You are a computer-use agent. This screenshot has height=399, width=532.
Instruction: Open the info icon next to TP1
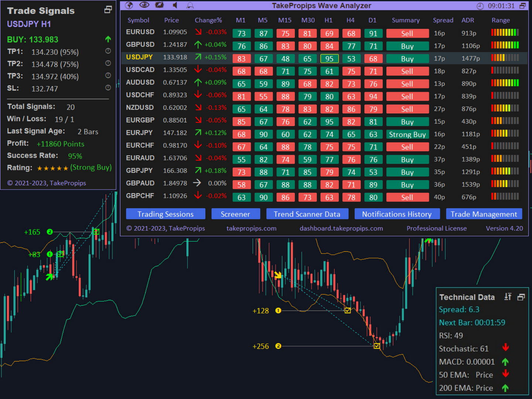coord(108,51)
